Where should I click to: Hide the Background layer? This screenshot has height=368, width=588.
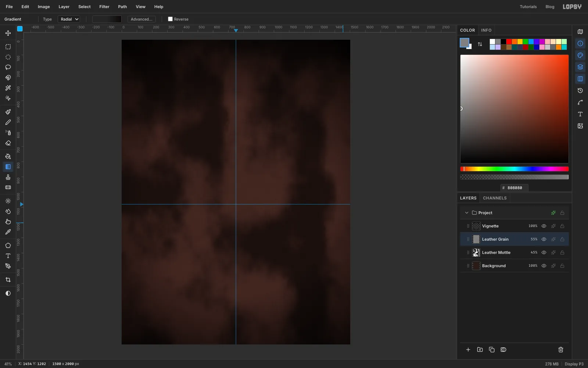pyautogui.click(x=544, y=266)
